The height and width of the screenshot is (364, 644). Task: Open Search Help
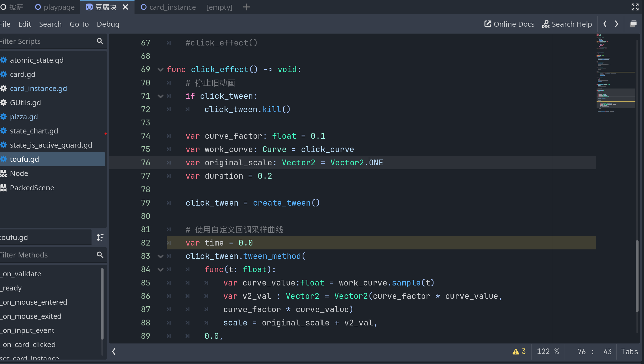[567, 24]
